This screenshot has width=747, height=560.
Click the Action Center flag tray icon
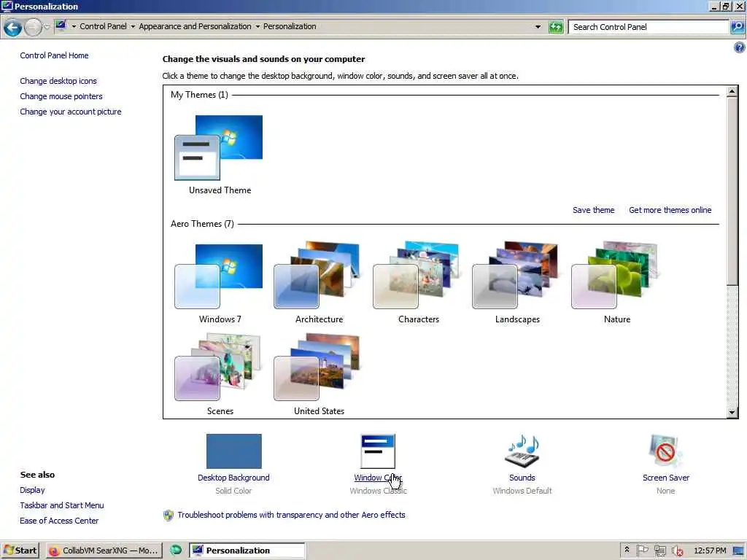642,551
